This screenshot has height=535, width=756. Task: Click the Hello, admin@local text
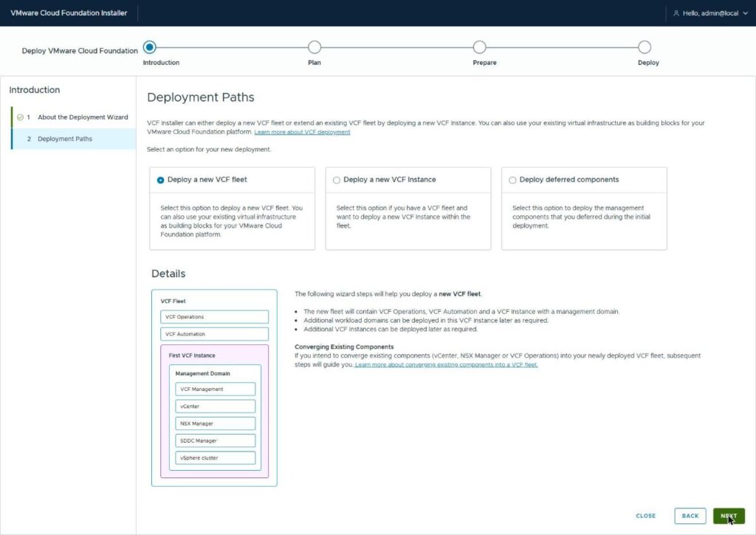coord(711,13)
